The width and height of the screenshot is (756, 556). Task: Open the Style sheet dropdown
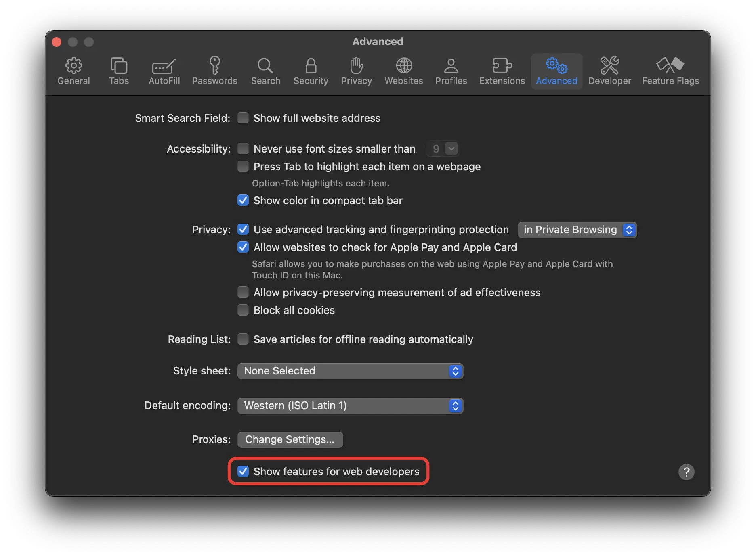[350, 371]
